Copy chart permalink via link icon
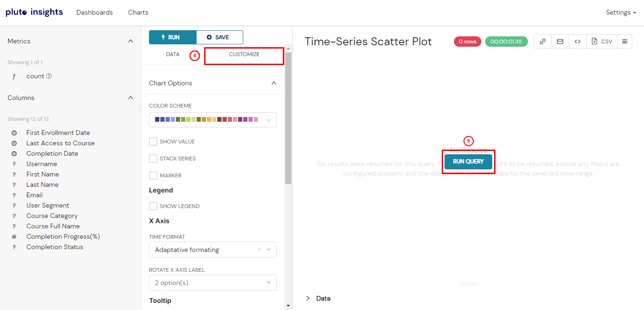 [543, 42]
